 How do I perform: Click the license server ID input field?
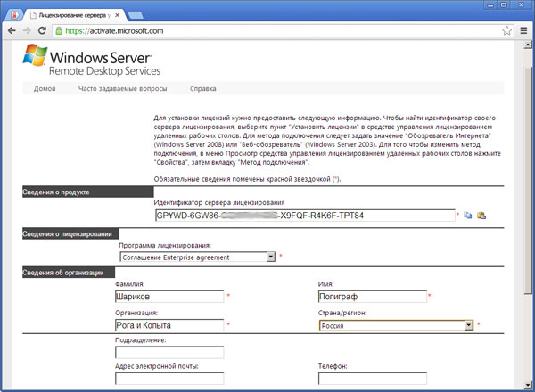click(x=305, y=216)
